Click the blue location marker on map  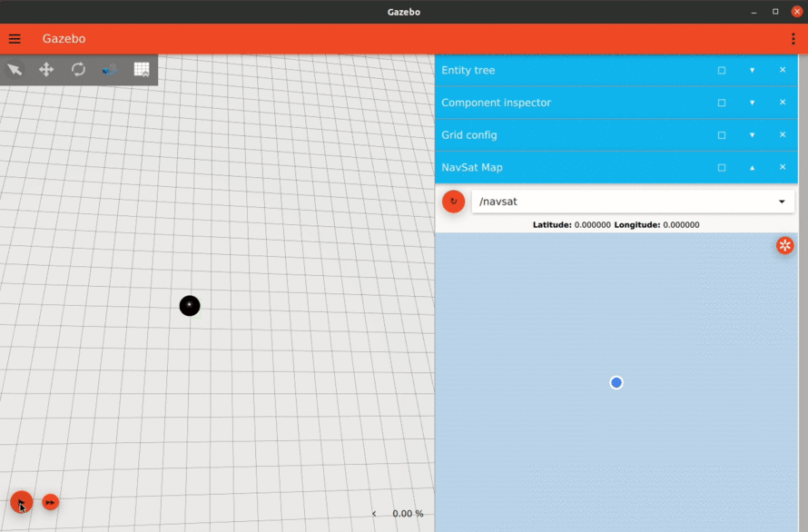616,382
